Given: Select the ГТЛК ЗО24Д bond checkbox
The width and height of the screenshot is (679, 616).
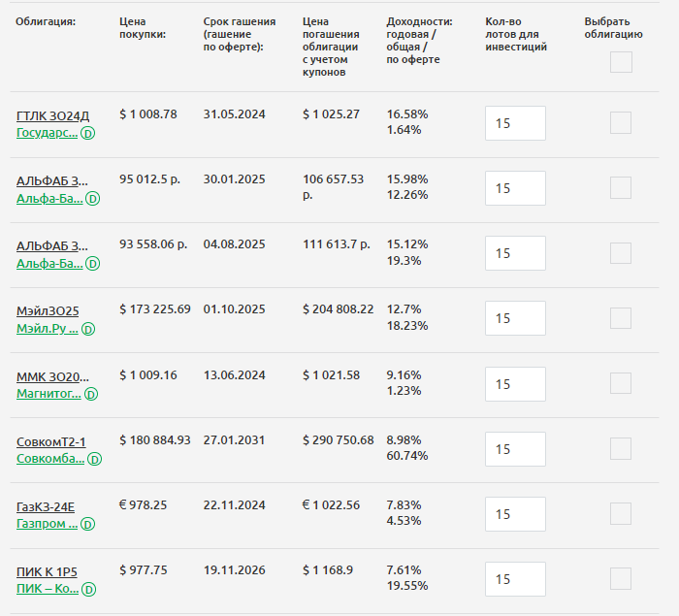Looking at the screenshot, I should [621, 122].
